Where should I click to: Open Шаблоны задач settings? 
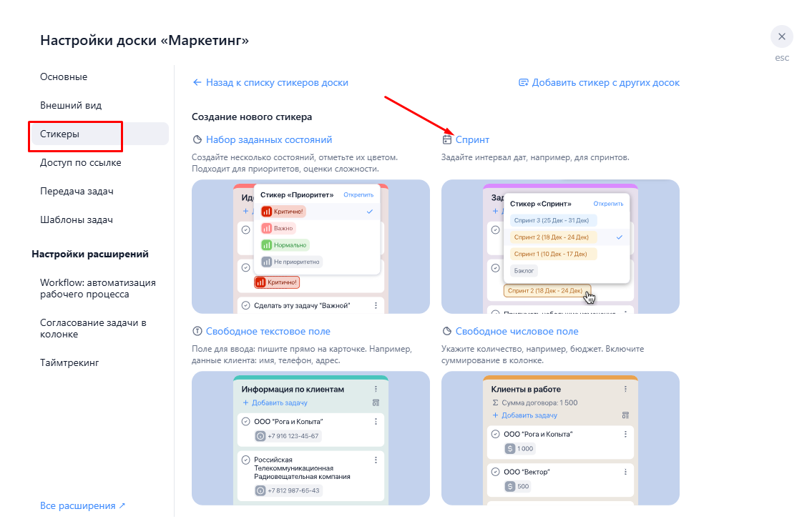pyautogui.click(x=77, y=219)
